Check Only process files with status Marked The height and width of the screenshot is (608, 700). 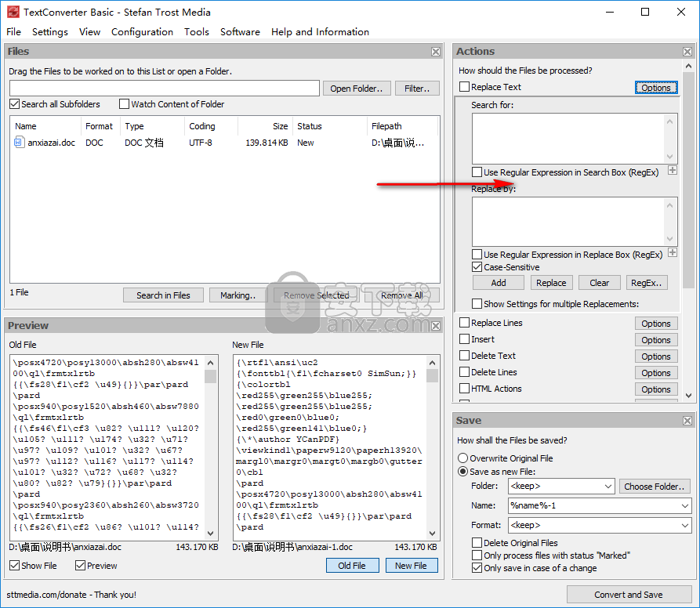point(477,556)
